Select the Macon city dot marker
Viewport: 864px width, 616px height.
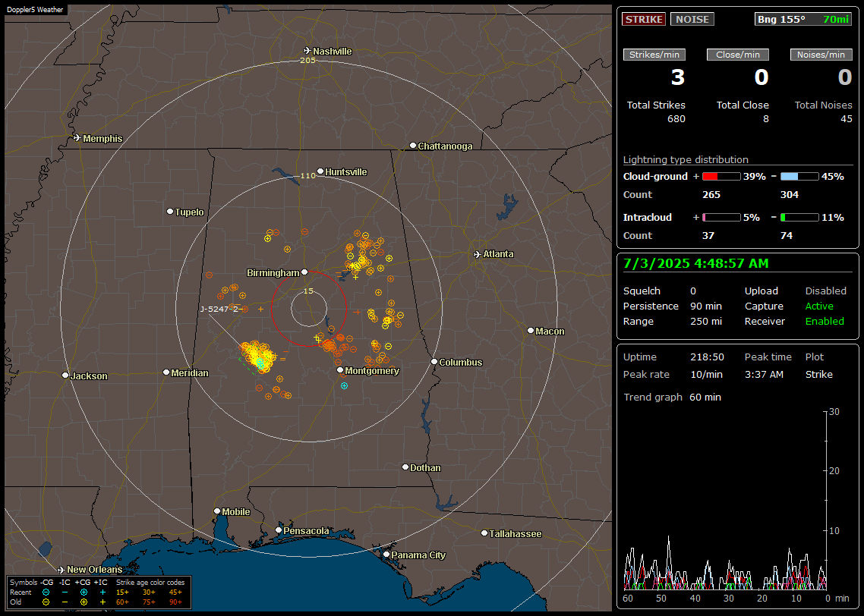coord(531,330)
